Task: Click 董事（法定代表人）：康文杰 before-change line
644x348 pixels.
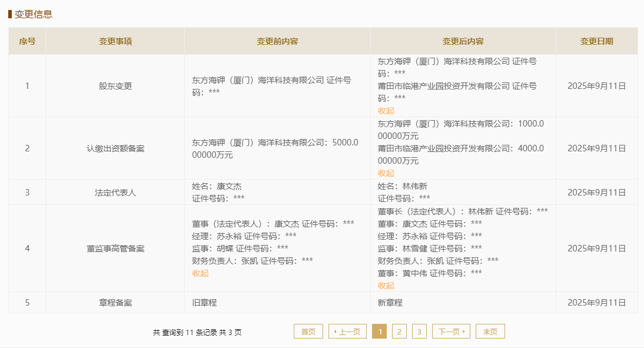Action: pyautogui.click(x=273, y=224)
